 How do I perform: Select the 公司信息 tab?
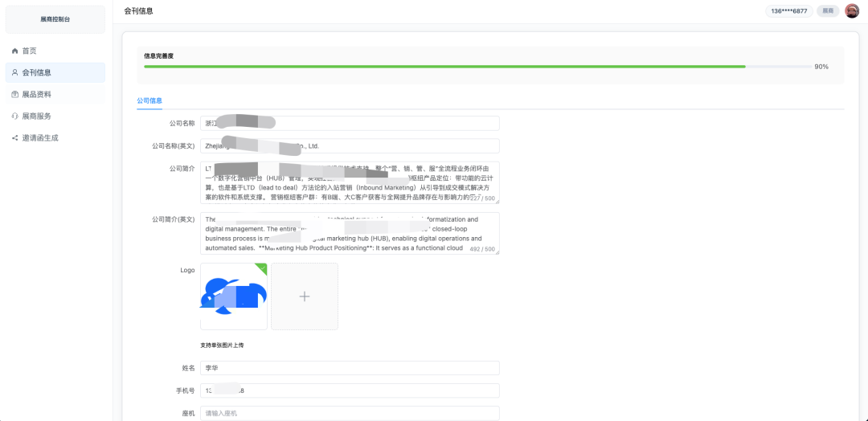pos(149,100)
